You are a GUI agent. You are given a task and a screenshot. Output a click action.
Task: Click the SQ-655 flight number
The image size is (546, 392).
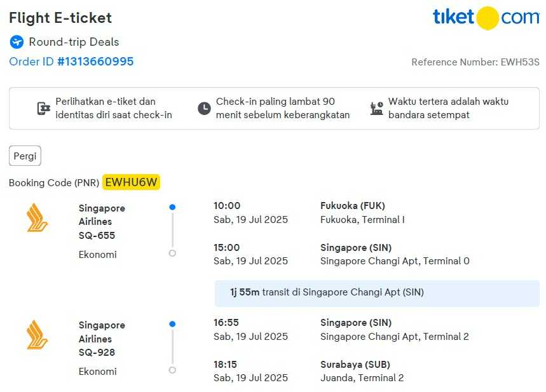[x=97, y=236]
